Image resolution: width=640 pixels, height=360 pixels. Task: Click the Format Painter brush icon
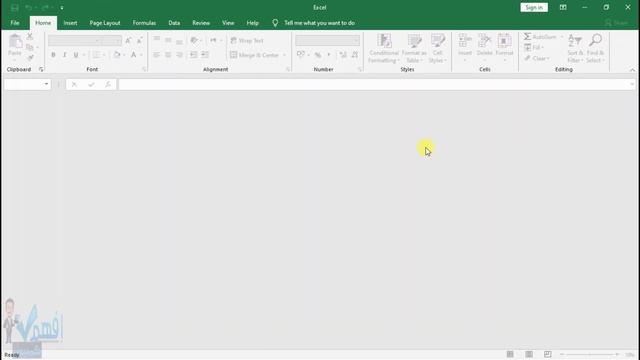coord(30,58)
